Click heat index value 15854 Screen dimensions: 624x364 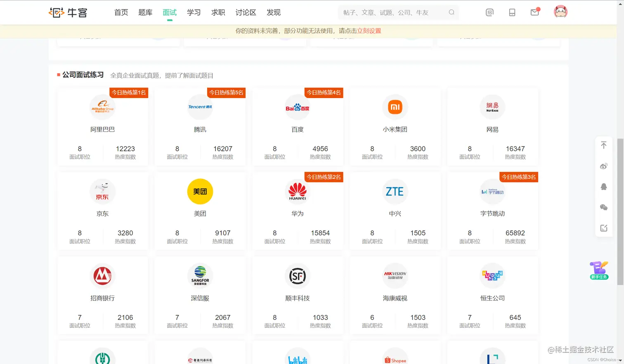(x=320, y=233)
